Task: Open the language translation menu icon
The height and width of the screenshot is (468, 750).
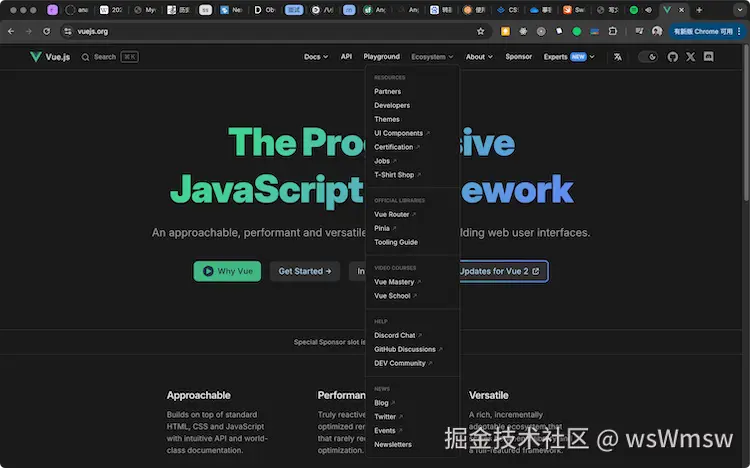Action: pos(618,57)
